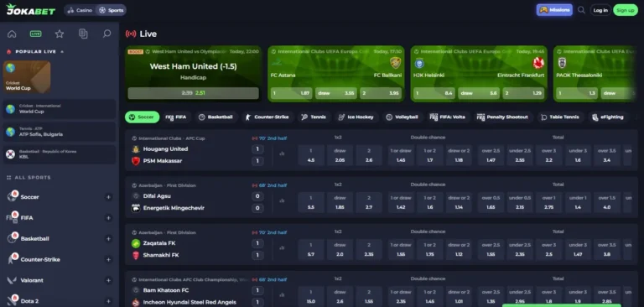
Task: Select the Penalty Shootout tab
Action: tap(503, 117)
